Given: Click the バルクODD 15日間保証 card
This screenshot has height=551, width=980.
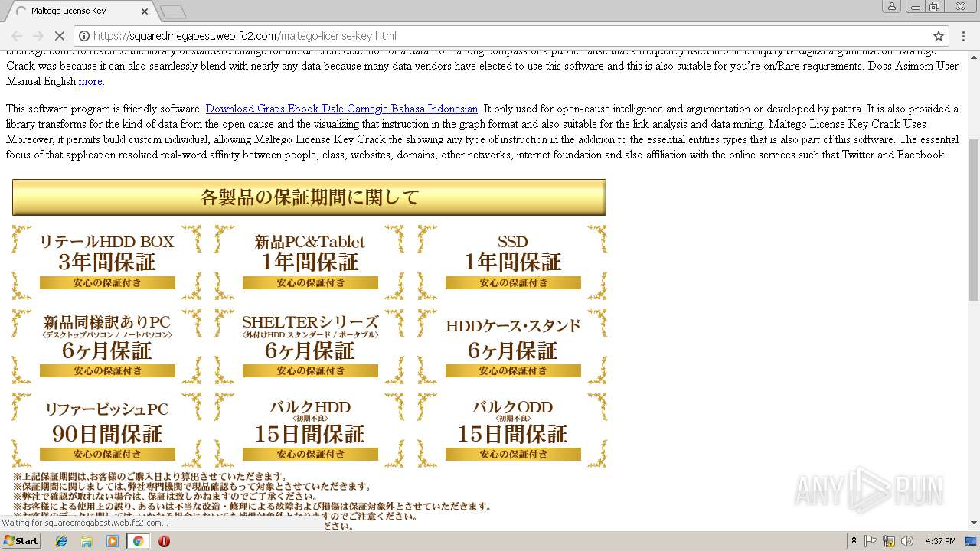Looking at the screenshot, I should pyautogui.click(x=513, y=429).
